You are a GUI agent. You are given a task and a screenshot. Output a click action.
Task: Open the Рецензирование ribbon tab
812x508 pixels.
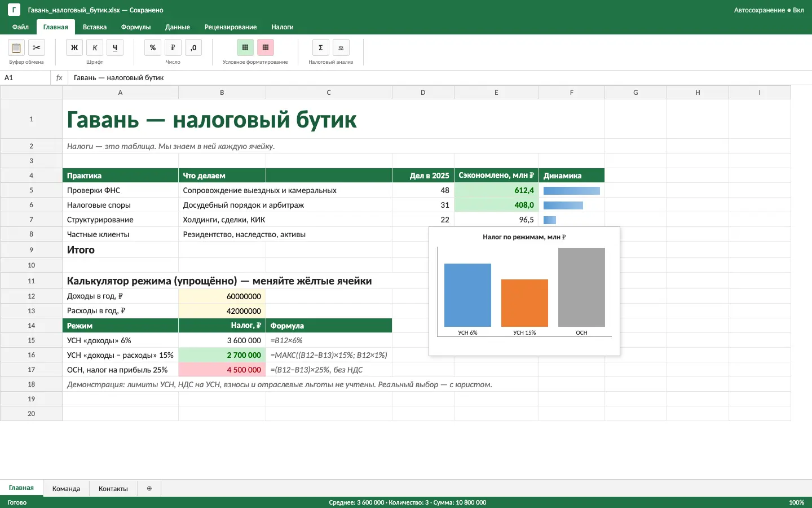[x=231, y=27]
